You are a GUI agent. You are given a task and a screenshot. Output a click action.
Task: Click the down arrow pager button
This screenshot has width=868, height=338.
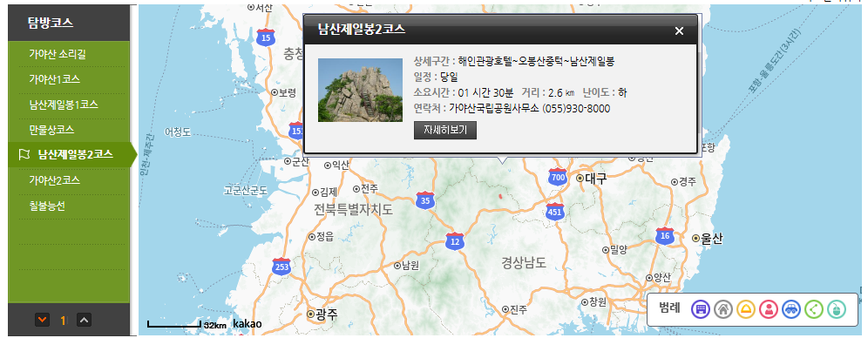42,320
